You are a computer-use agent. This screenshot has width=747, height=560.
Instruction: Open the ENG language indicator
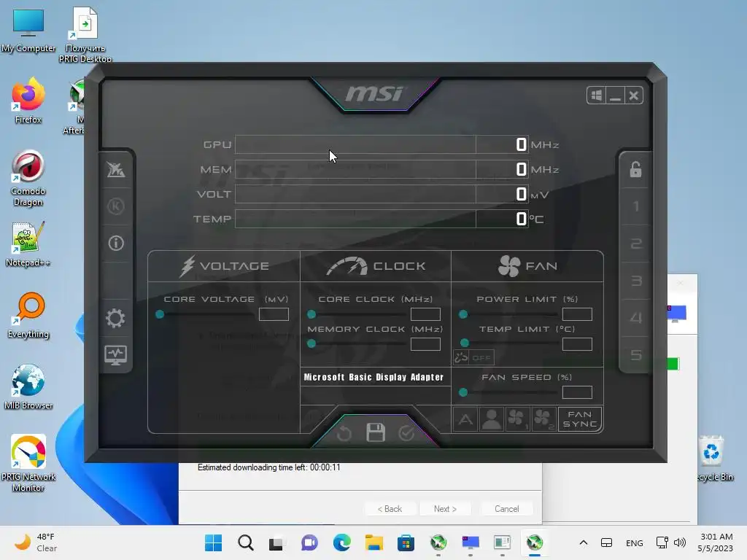click(634, 542)
